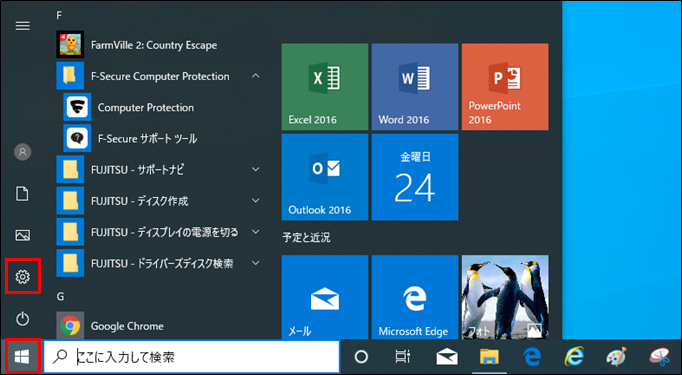Expand FUJITSU - サポートナビ chevron
The height and width of the screenshot is (375, 682).
point(256,169)
